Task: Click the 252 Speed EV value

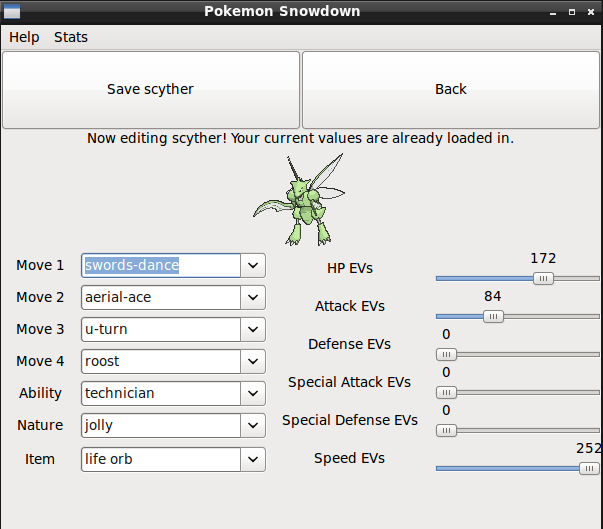Action: tap(589, 448)
